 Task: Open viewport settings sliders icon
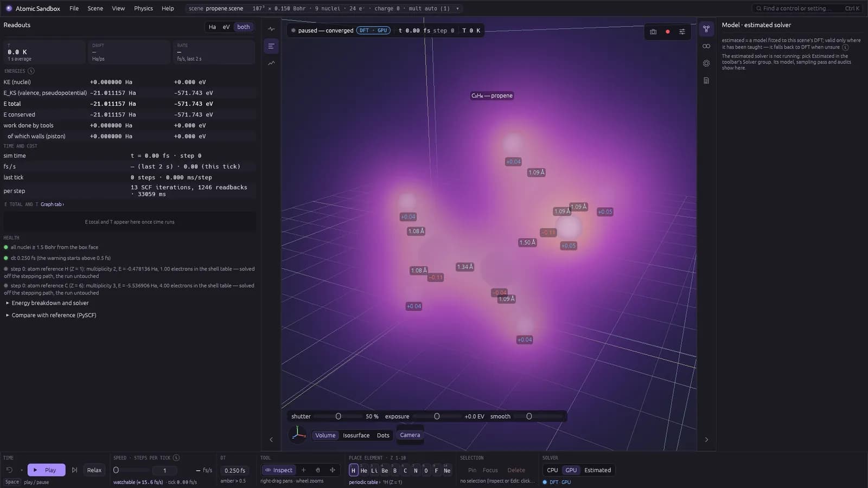click(x=682, y=31)
